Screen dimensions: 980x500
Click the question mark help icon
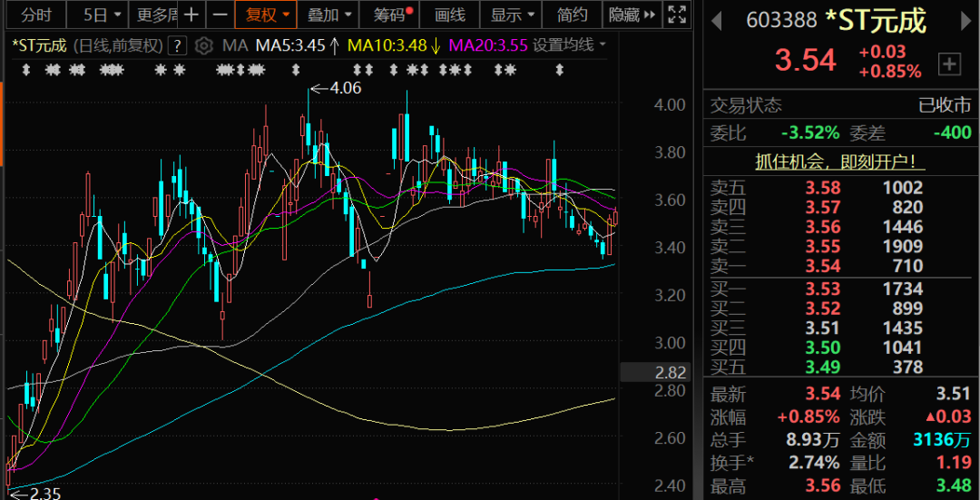pos(178,45)
